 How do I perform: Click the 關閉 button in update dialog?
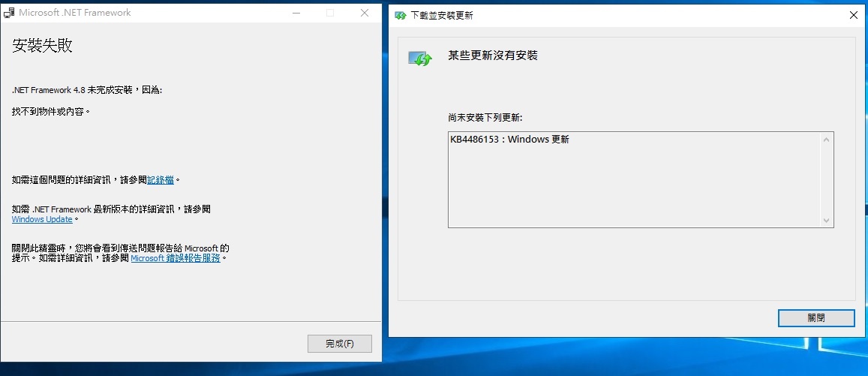(816, 318)
